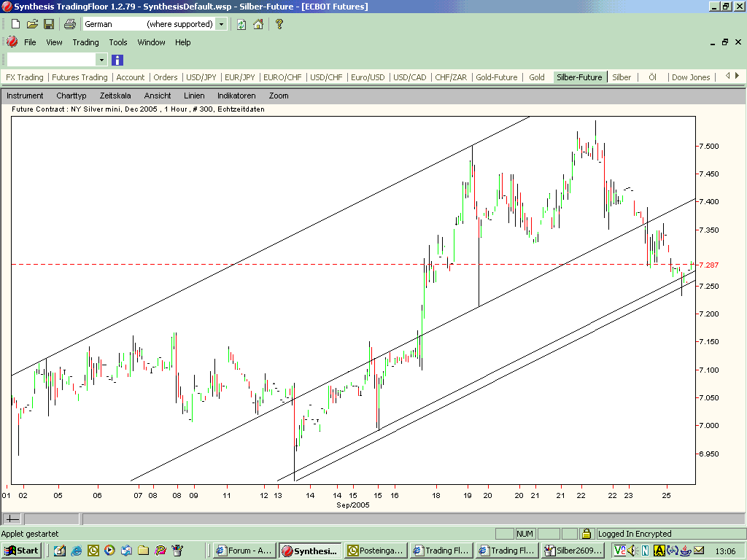Switch to FX Trading tab
This screenshot has width=747, height=560.
point(24,77)
